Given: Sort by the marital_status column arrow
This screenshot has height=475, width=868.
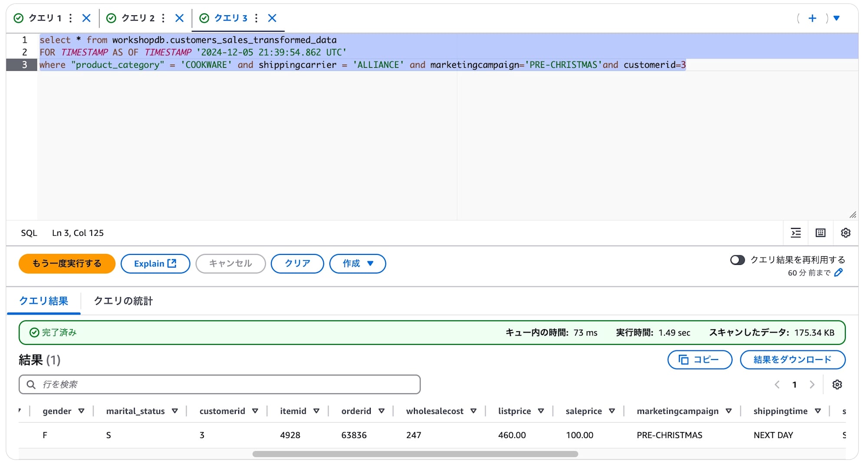Looking at the screenshot, I should click(175, 411).
